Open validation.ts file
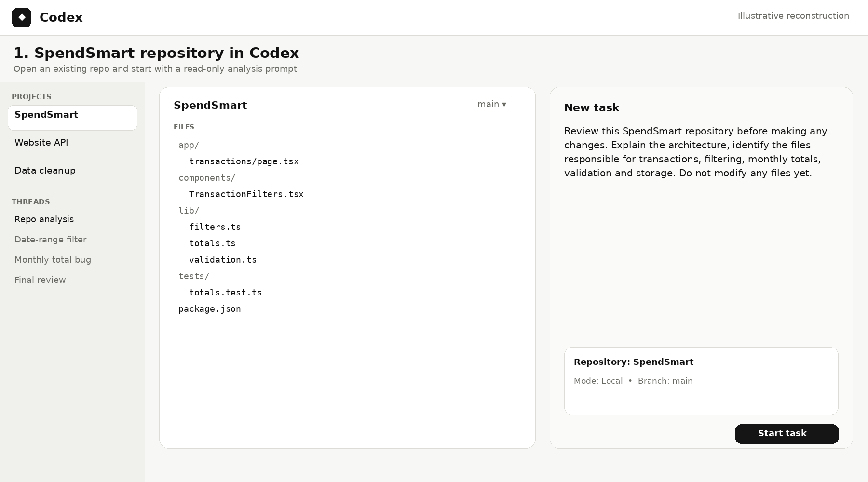The height and width of the screenshot is (482, 868). (x=223, y=260)
